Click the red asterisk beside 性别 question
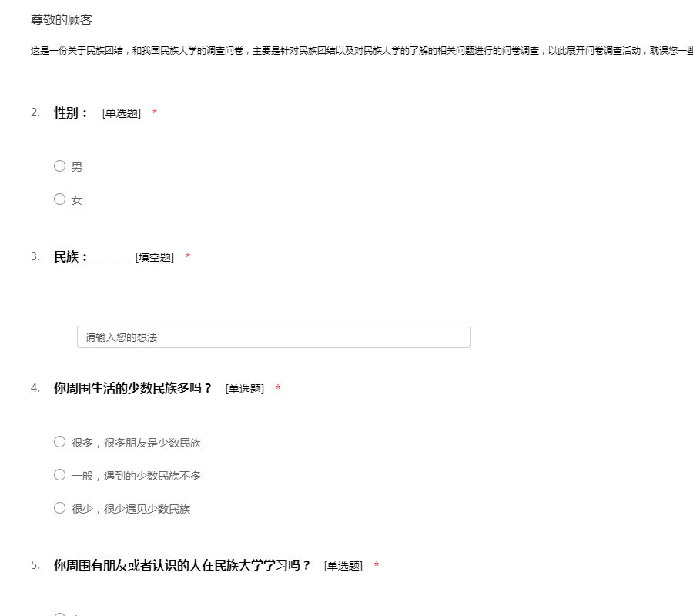This screenshot has height=616, width=693. point(155,113)
